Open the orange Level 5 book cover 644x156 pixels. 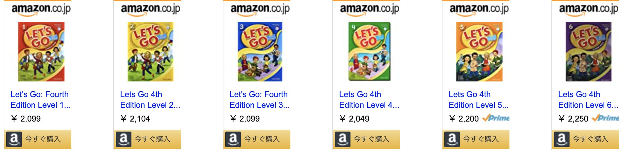click(x=479, y=52)
